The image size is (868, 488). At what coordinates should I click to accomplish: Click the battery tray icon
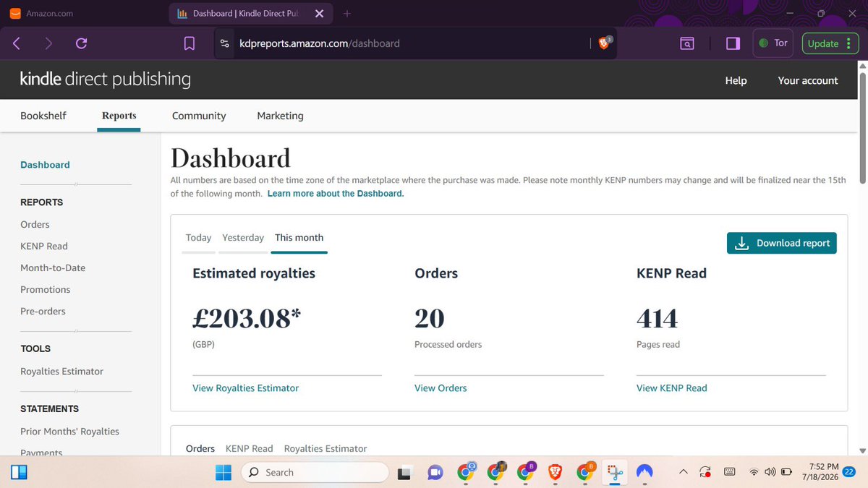click(x=786, y=472)
